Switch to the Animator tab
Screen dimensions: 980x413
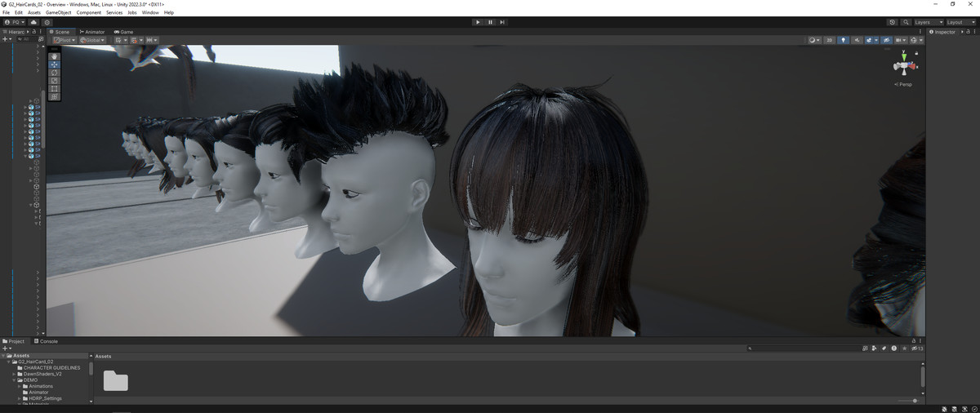pyautogui.click(x=92, y=32)
